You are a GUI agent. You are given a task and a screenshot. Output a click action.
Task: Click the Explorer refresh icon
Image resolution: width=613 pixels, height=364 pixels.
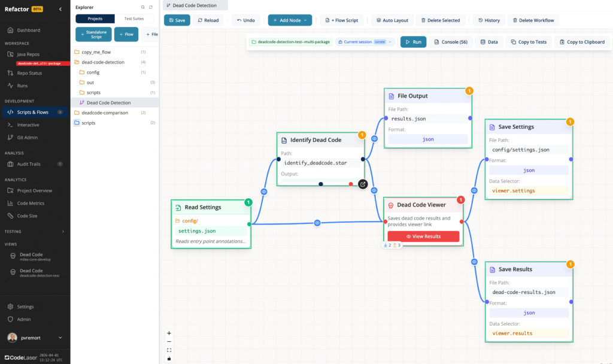[x=150, y=7]
